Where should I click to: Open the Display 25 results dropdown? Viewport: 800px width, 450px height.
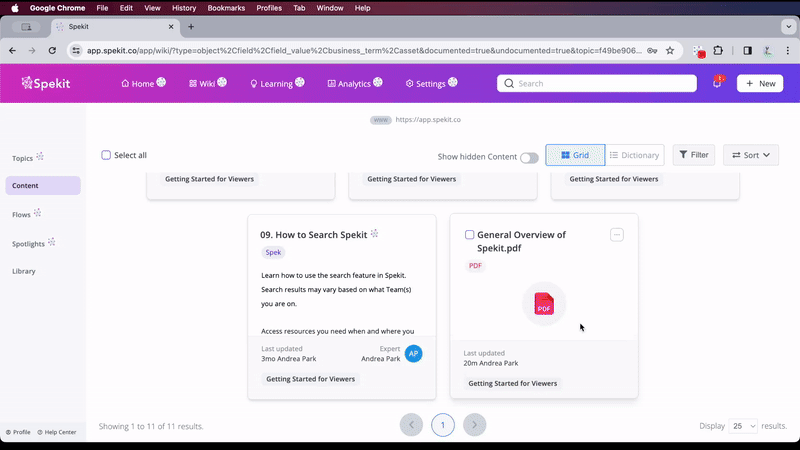tap(743, 426)
